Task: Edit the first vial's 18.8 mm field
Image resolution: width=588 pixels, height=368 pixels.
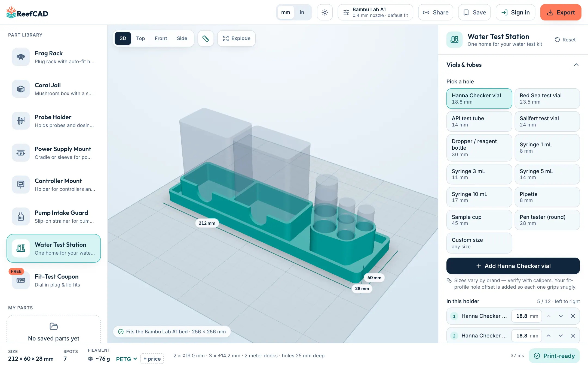Action: pos(527,316)
